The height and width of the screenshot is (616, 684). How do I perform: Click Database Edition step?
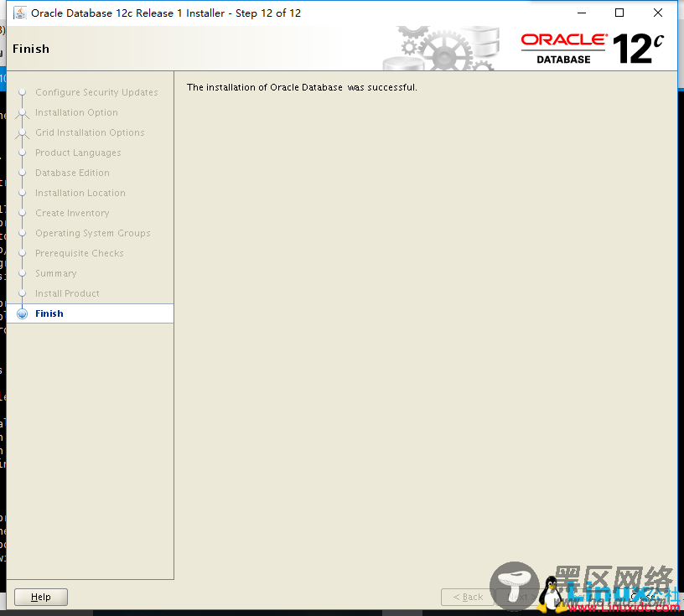[x=72, y=173]
